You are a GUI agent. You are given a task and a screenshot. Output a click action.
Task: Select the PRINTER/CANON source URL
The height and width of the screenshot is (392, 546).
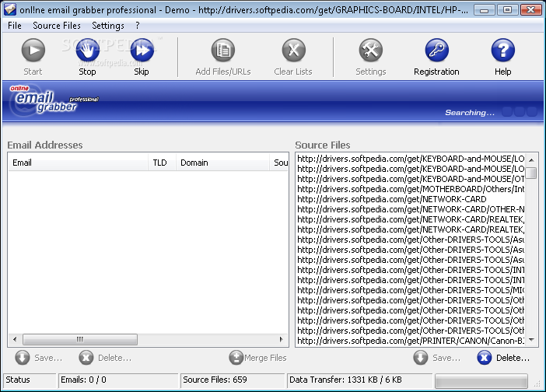[410, 341]
